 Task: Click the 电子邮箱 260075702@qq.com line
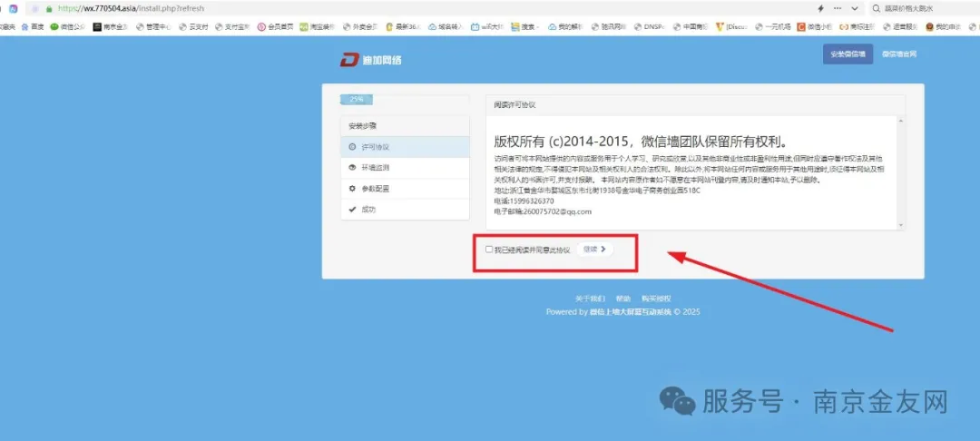tap(543, 211)
